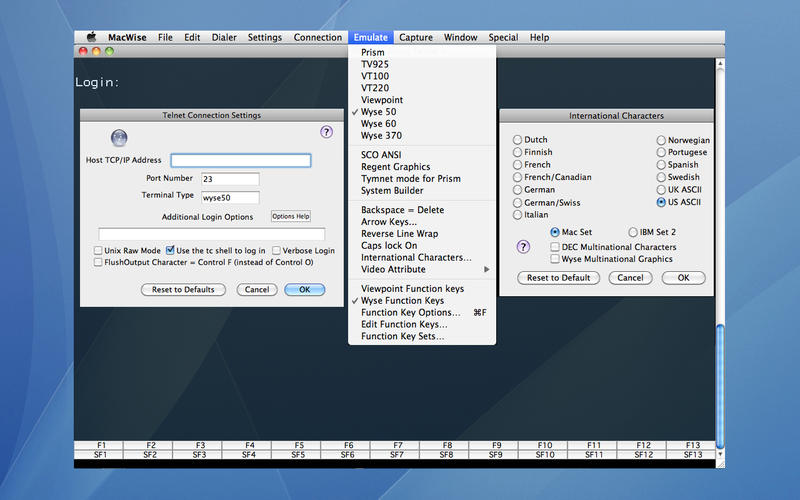Open the File menu
The image size is (800, 500).
pos(165,37)
